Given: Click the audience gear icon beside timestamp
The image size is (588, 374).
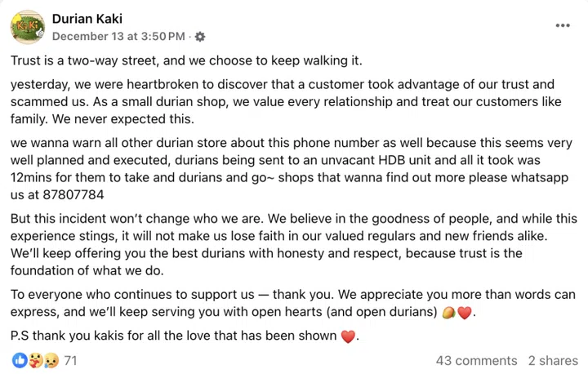Looking at the screenshot, I should click(200, 37).
